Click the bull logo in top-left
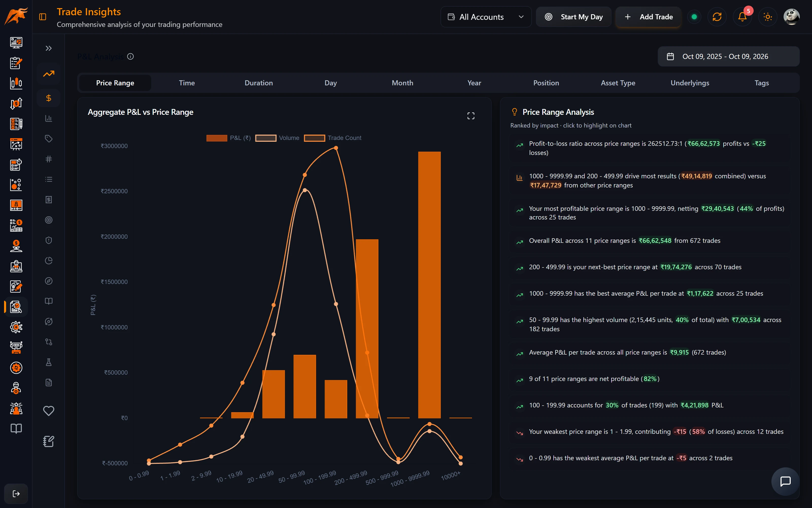The image size is (812, 508). coord(16,16)
